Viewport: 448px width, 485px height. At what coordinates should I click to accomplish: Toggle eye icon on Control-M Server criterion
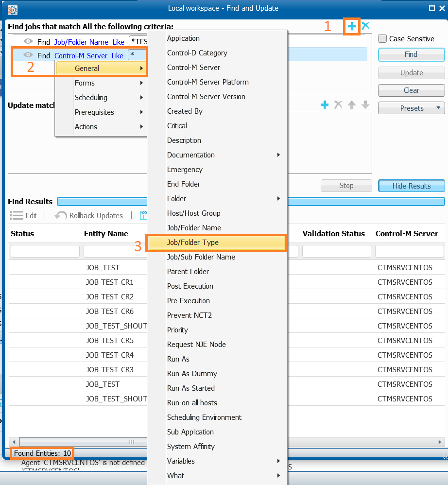(x=28, y=55)
